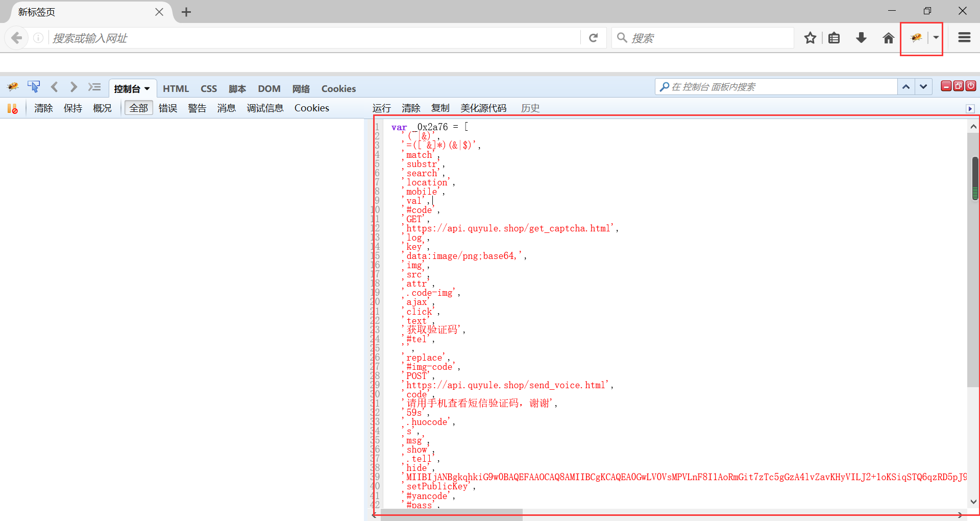The height and width of the screenshot is (521, 980).
Task: Activate the inspect element pointer tool
Action: (x=34, y=87)
